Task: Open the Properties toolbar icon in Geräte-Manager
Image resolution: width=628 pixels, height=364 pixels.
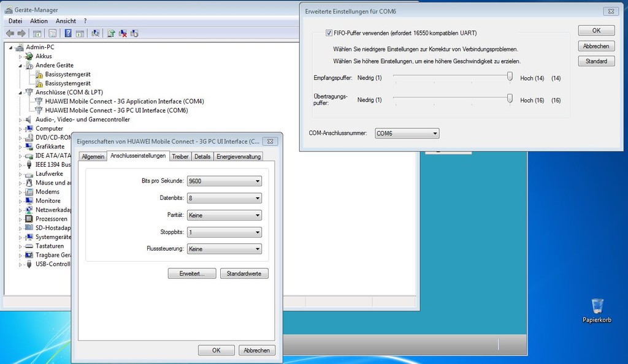Action: [x=53, y=34]
